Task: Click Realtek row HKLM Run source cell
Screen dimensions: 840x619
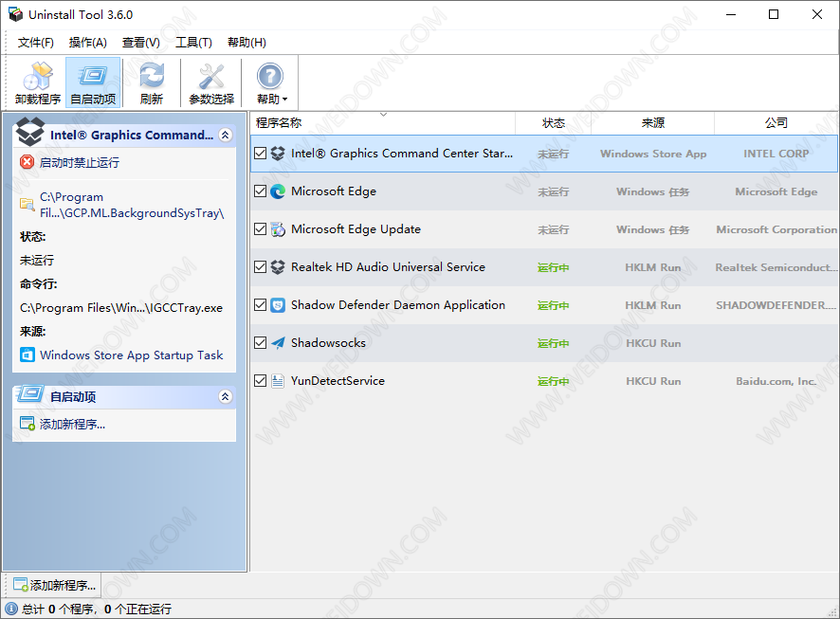Action: pos(653,267)
